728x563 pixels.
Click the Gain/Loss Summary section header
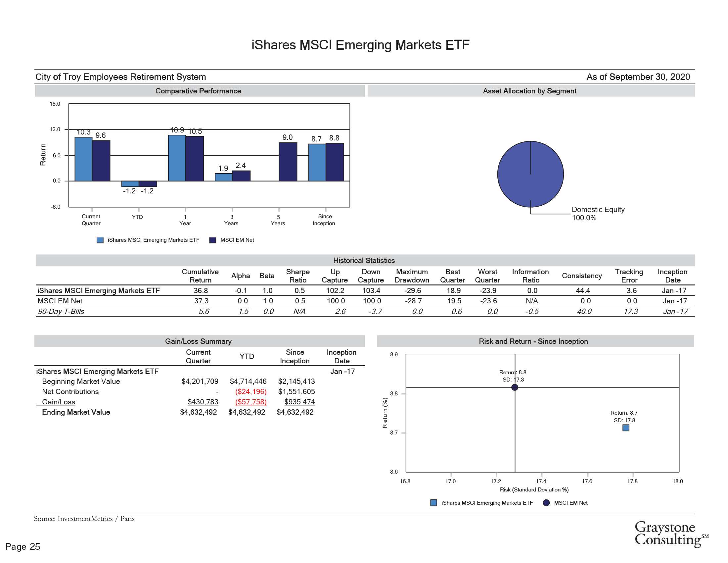point(199,341)
